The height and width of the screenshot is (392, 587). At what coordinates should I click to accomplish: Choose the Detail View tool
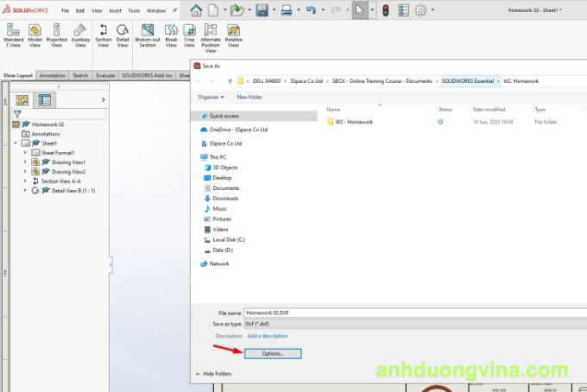123,35
